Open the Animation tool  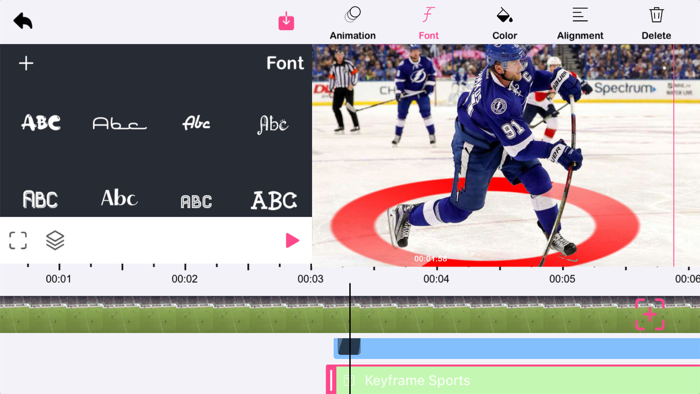coord(352,23)
